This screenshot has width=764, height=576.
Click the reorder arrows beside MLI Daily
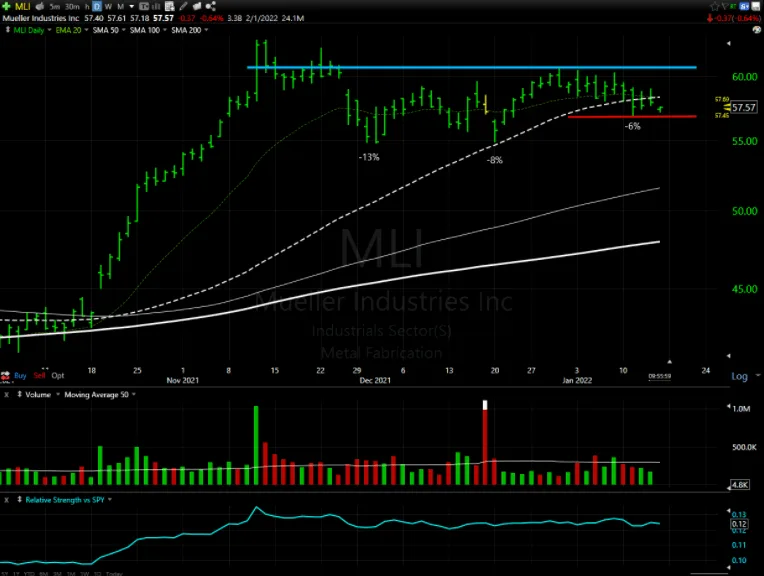pos(7,30)
